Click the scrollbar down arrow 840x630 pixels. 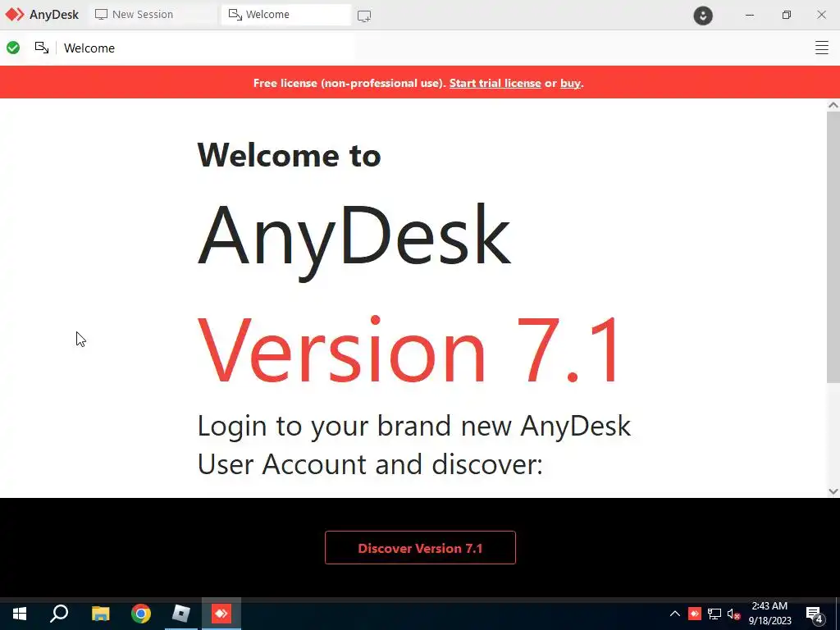coord(833,491)
